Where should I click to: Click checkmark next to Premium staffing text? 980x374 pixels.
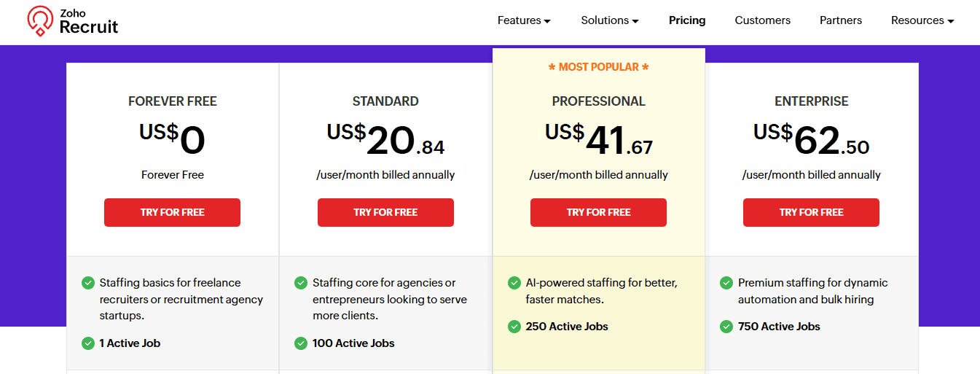tap(726, 283)
